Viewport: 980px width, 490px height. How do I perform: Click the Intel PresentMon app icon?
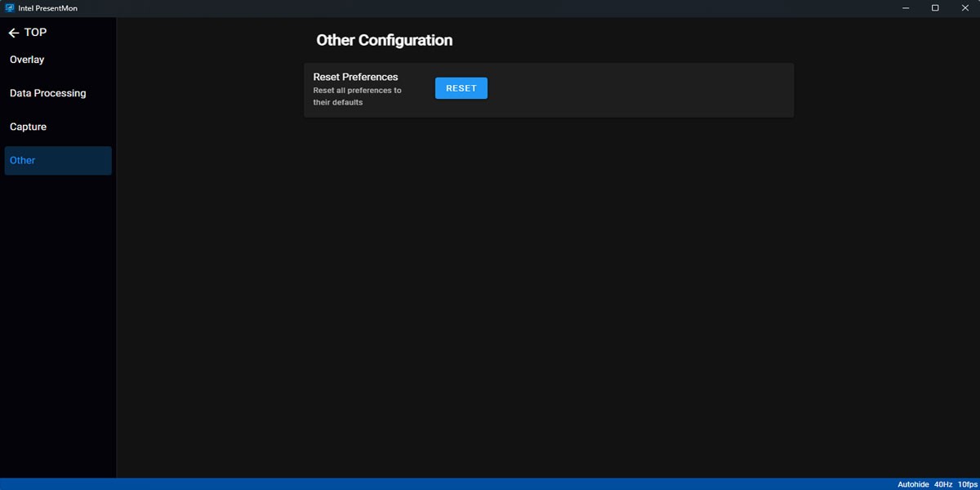[10, 8]
